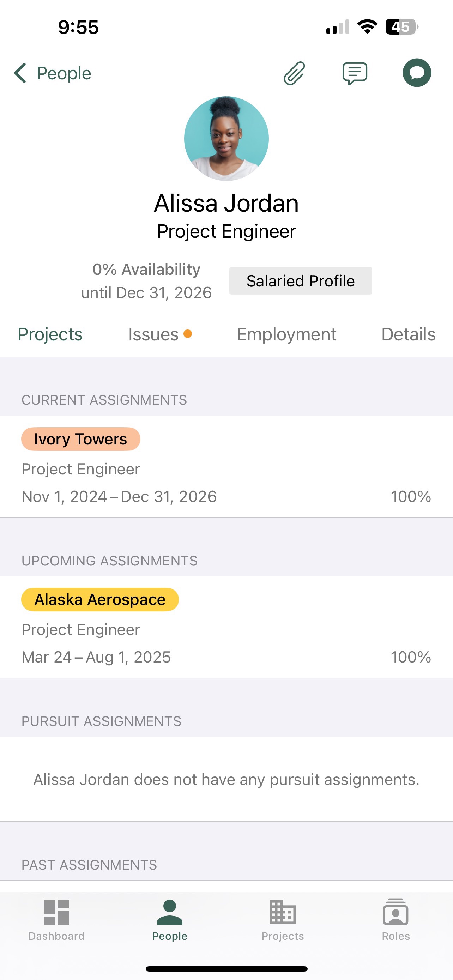The height and width of the screenshot is (980, 453).
Task: Go back using the People chevron
Action: pyautogui.click(x=20, y=73)
